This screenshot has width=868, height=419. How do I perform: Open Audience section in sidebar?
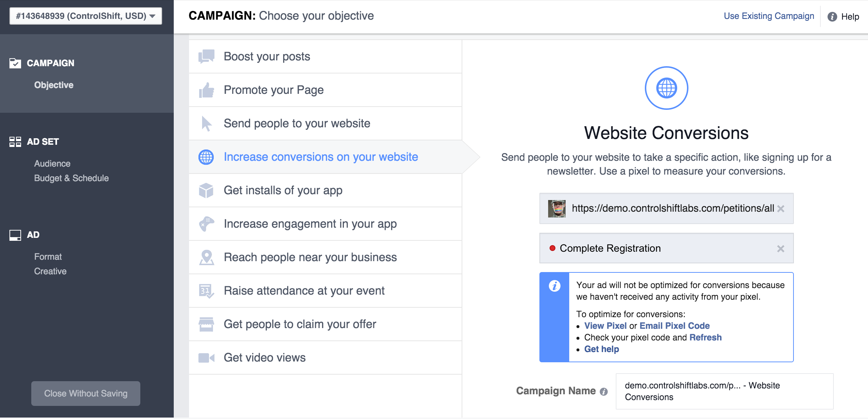pos(52,164)
